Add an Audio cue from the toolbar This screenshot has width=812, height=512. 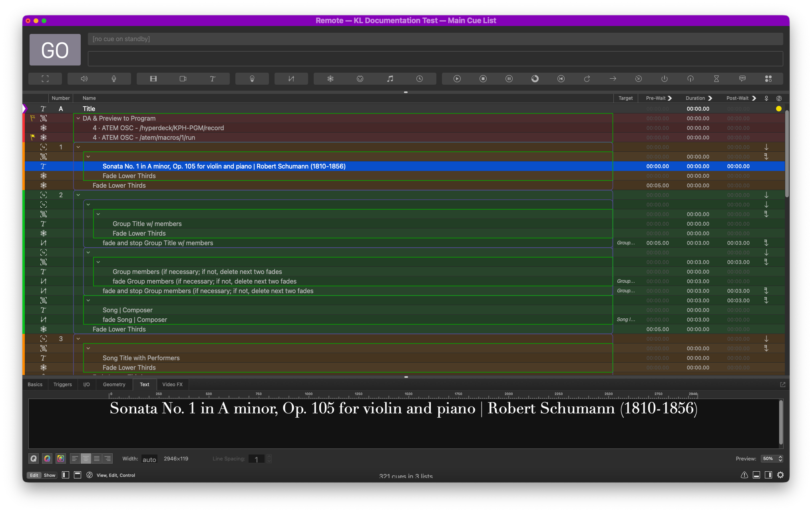tap(84, 79)
